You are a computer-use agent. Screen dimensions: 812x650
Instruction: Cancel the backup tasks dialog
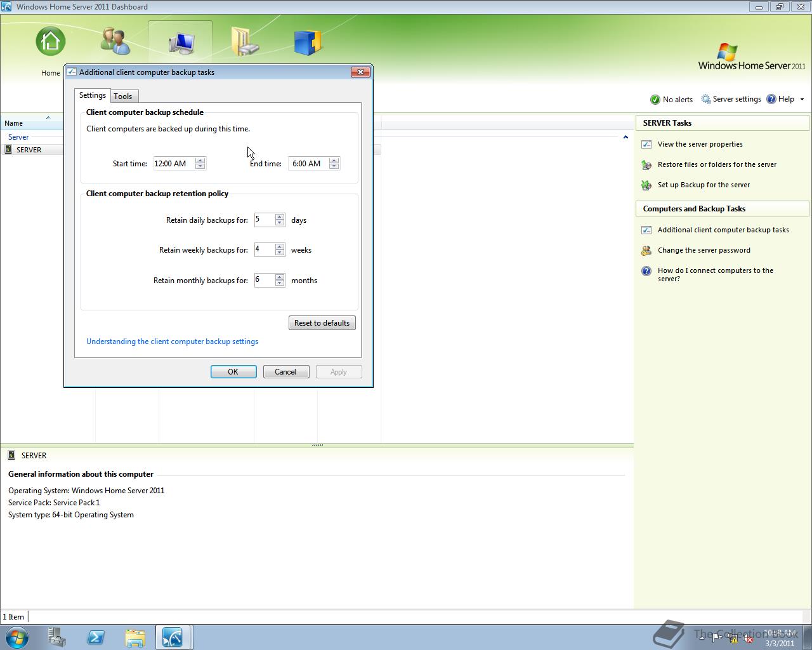pyautogui.click(x=285, y=372)
